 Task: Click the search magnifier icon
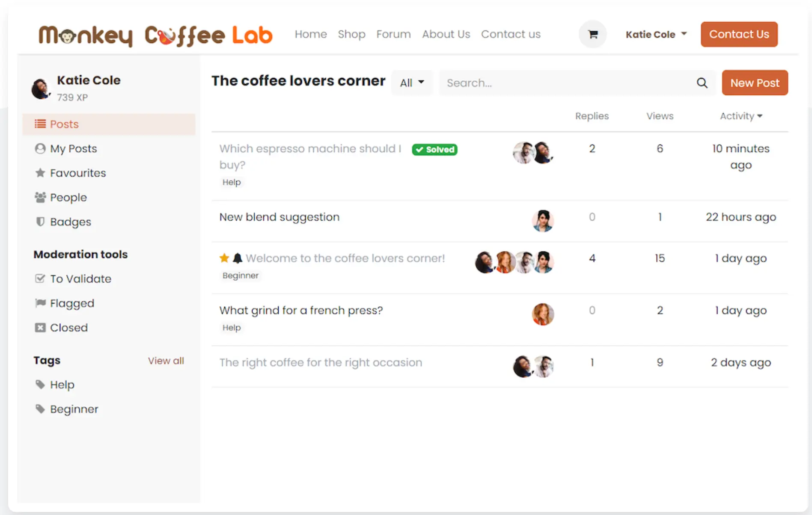[x=702, y=83]
